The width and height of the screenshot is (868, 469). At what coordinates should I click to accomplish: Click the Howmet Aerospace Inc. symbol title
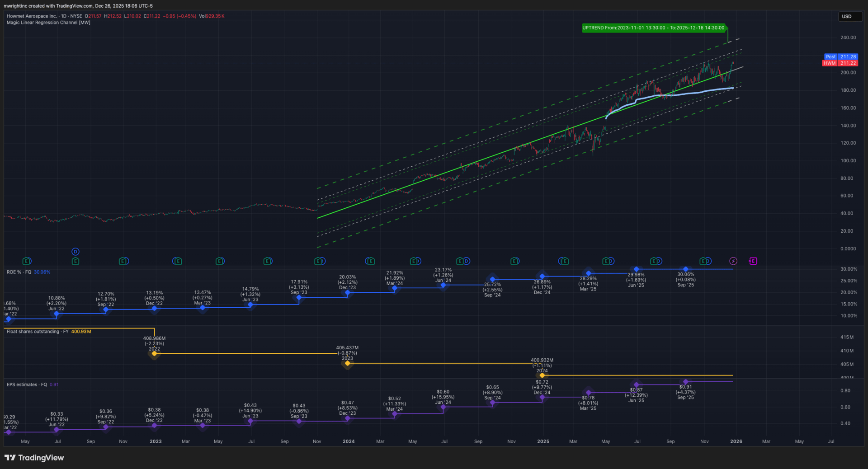[x=32, y=16]
